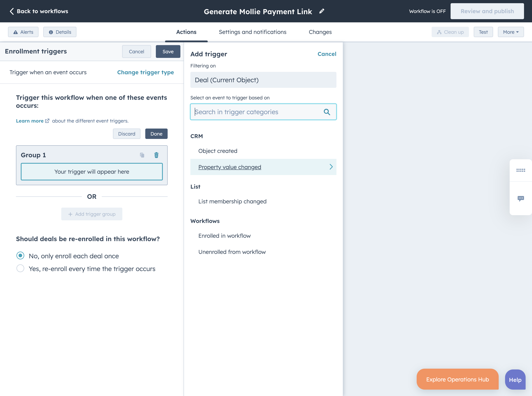532x396 pixels.
Task: Click Save in Enrollment triggers
Action: 168,51
